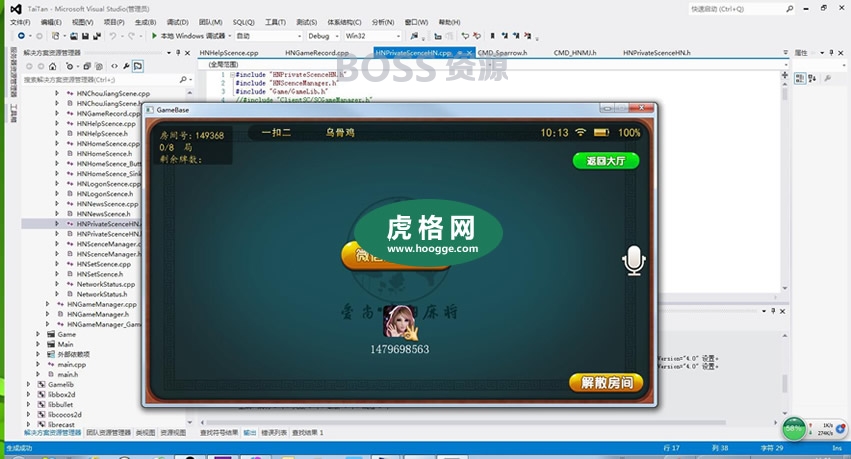Switch to 类视图 bottom tab
Screen dimensions: 851x459
[145, 432]
